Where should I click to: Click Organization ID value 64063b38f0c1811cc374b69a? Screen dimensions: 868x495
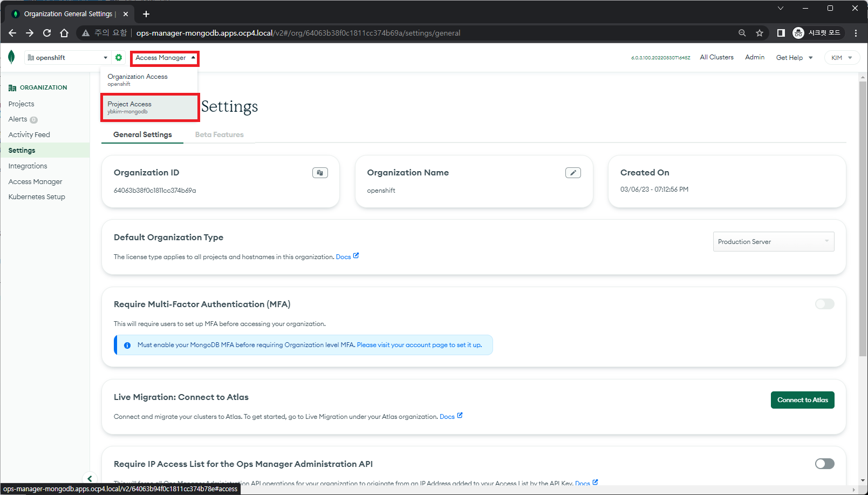point(155,191)
